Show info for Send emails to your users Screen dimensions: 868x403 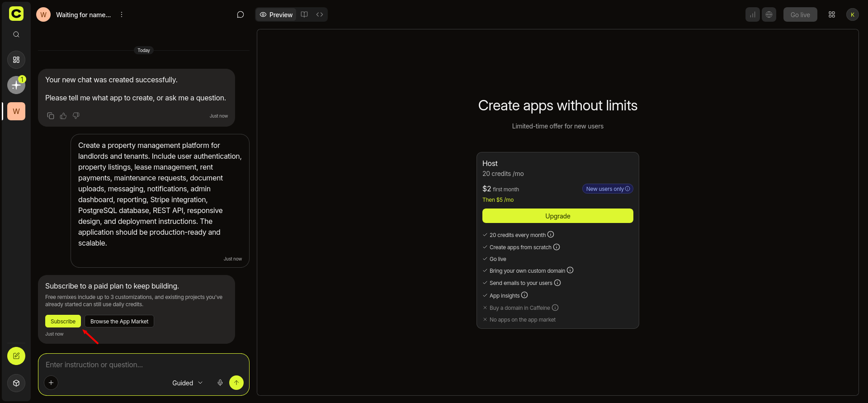pyautogui.click(x=557, y=283)
